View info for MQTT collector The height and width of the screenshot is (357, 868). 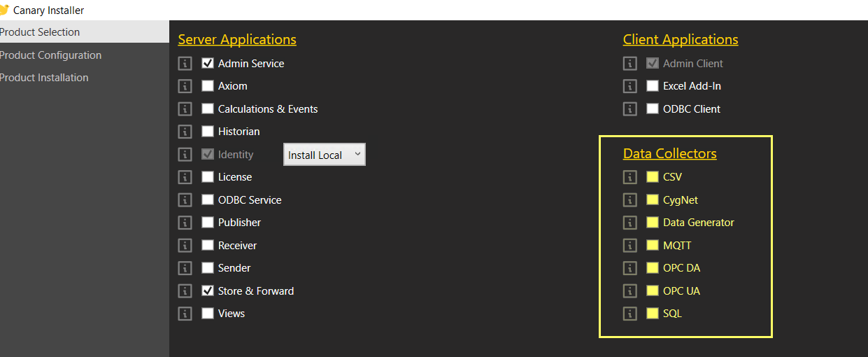(629, 246)
